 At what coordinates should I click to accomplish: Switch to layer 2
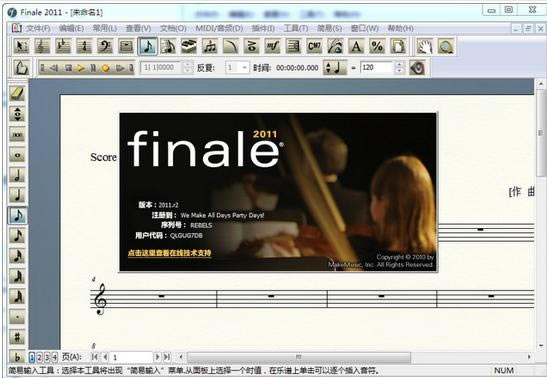click(x=39, y=357)
